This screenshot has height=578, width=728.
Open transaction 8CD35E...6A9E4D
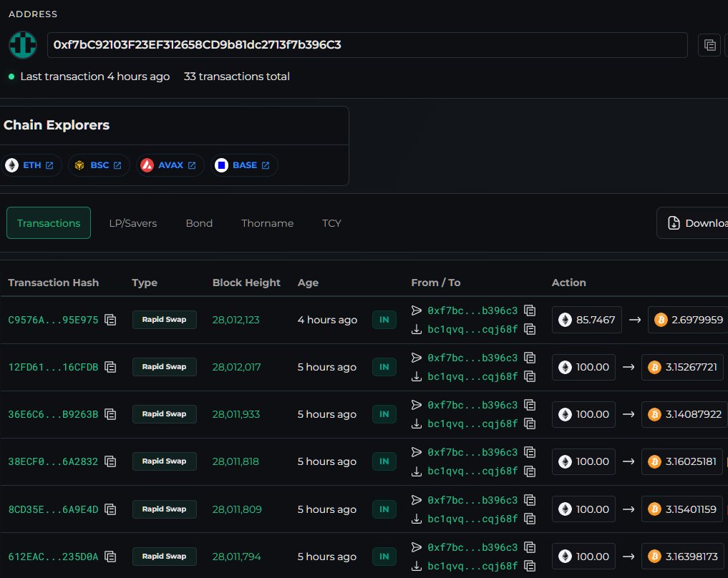point(54,509)
